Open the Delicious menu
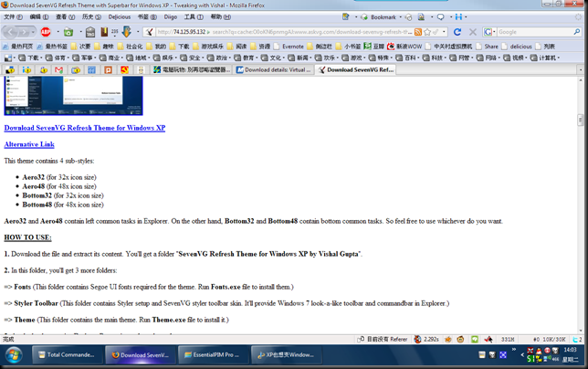Image resolution: width=588 pixels, height=369 pixels. pyautogui.click(x=120, y=16)
